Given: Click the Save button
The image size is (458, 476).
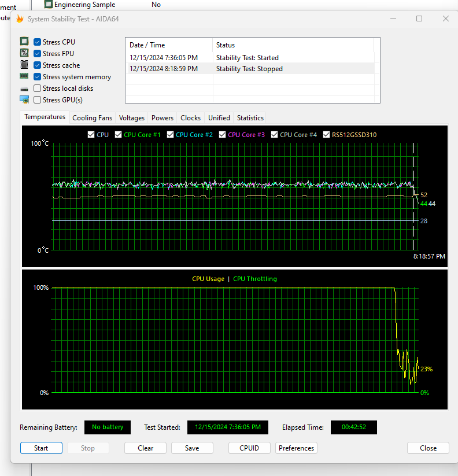Looking at the screenshot, I should [192, 448].
